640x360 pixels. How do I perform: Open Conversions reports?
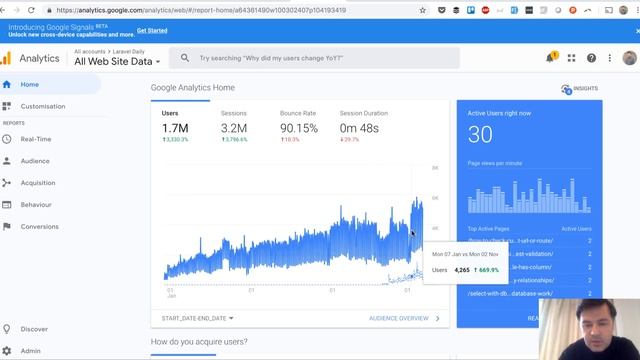pos(40,227)
